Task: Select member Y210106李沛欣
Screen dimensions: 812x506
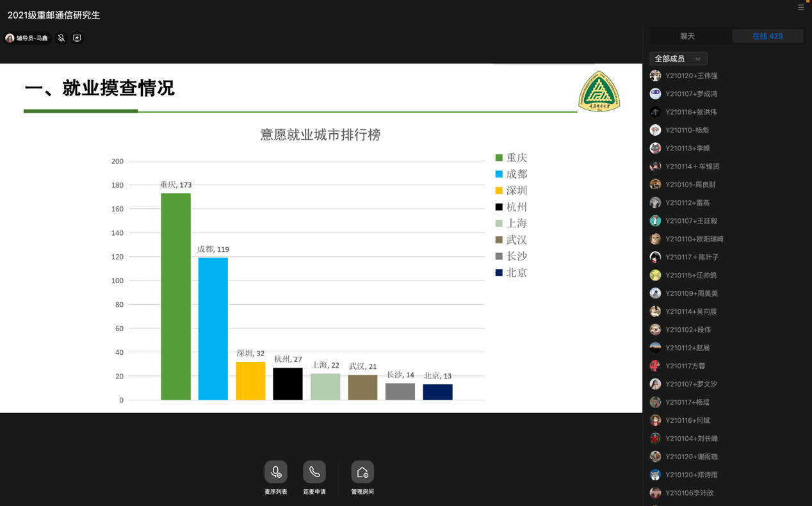Action: [x=689, y=493]
